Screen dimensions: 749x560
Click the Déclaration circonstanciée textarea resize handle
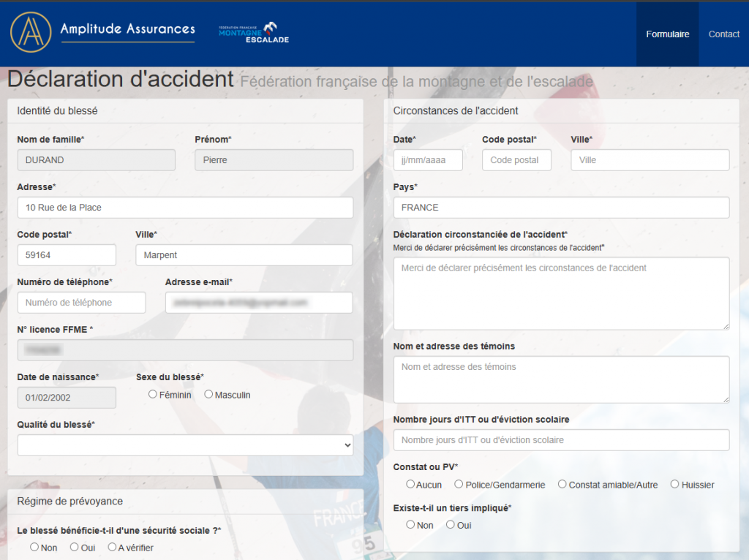click(x=726, y=326)
